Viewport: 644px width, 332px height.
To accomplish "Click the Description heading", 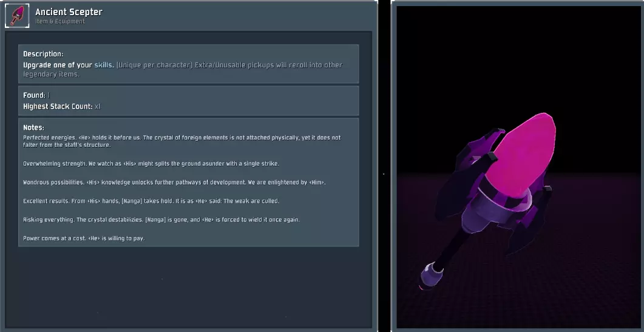I will click(43, 54).
